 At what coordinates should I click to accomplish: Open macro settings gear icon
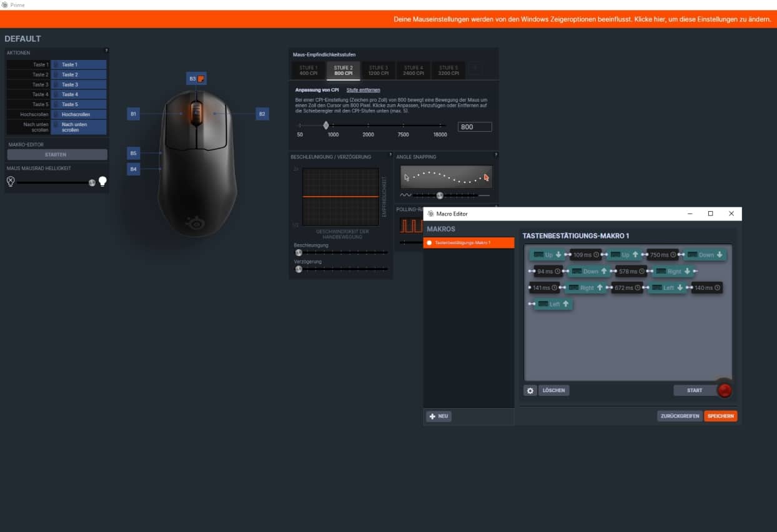click(530, 390)
